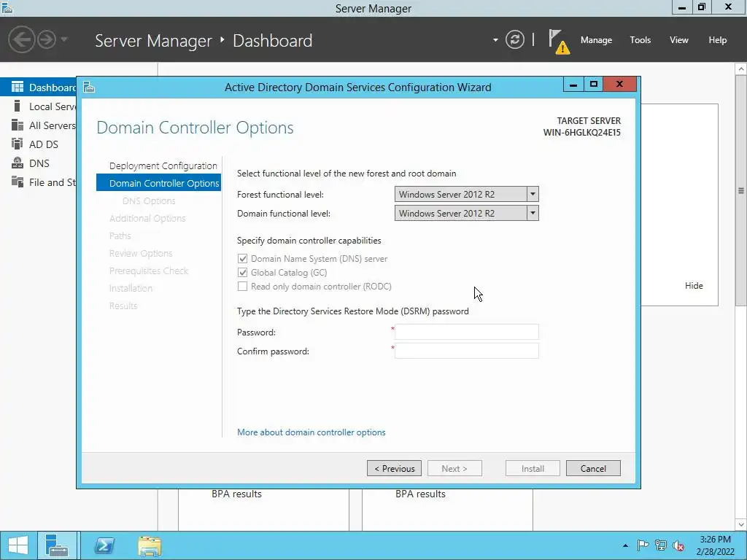Click the Dashboard icon in sidebar
747x560 pixels.
tap(18, 87)
